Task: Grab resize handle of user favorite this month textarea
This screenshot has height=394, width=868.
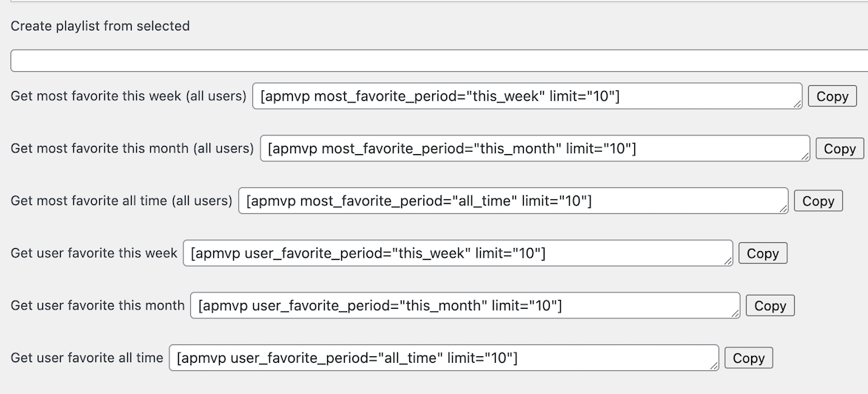Action: pos(735,314)
